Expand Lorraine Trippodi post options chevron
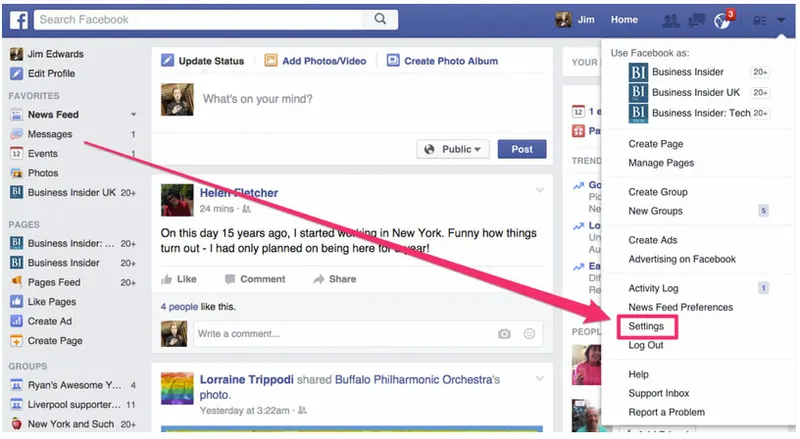The image size is (800, 439). (540, 379)
